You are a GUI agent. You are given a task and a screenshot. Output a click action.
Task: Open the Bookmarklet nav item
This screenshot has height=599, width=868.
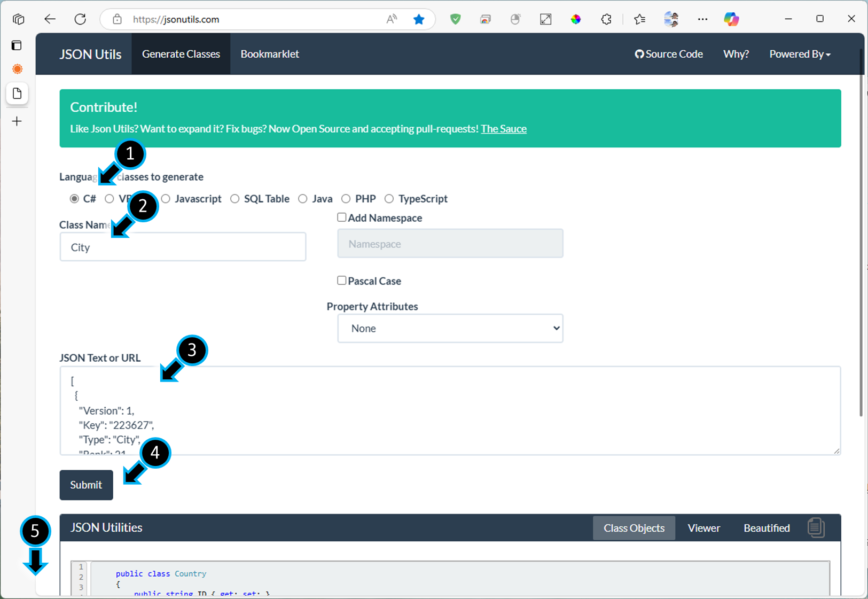(x=270, y=54)
